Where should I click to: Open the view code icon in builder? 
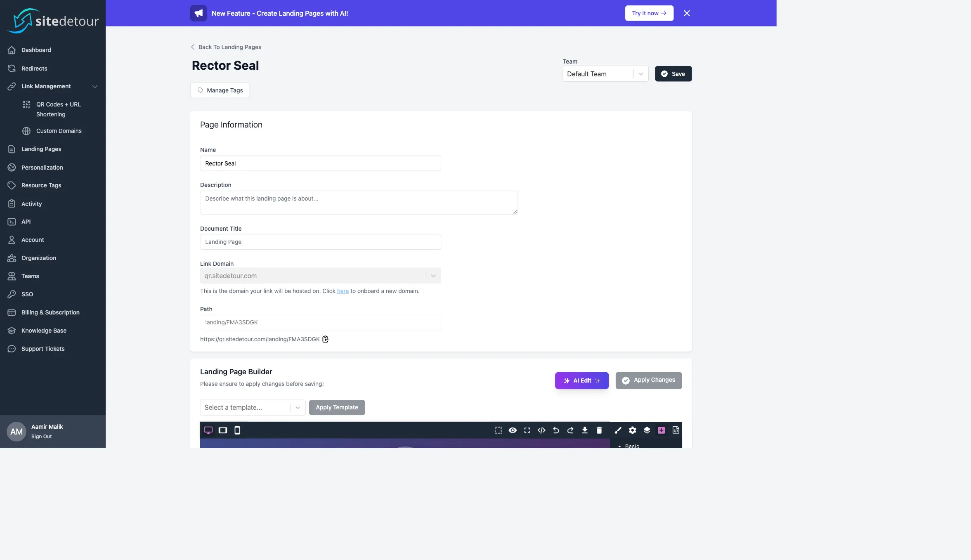pos(541,430)
